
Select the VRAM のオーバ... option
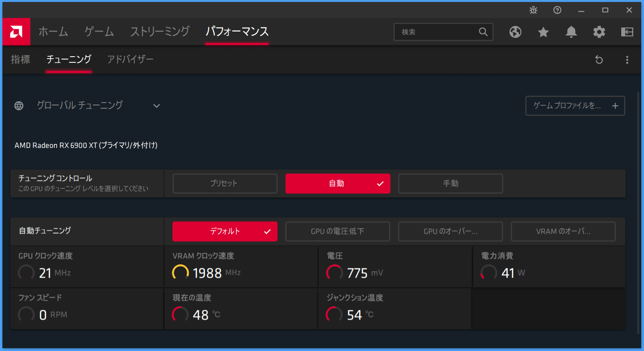[563, 231]
